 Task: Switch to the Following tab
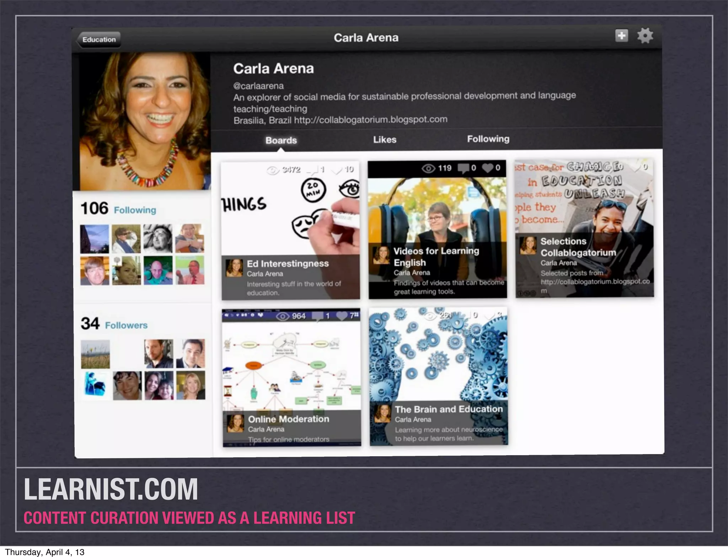click(x=488, y=139)
